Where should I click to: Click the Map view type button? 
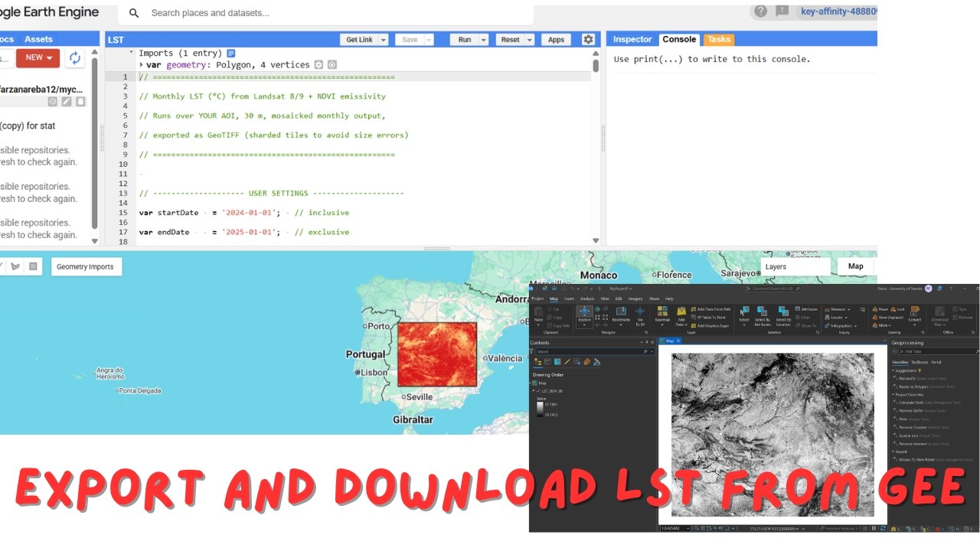pos(856,266)
